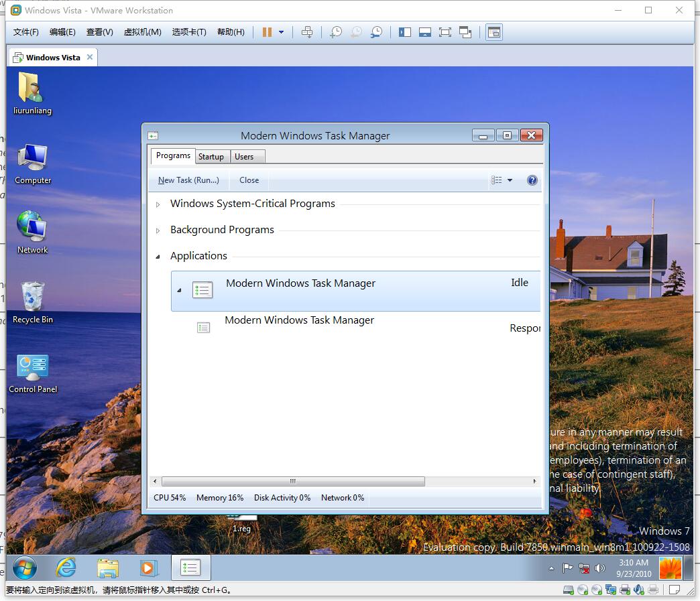The width and height of the screenshot is (700, 601).
Task: Open Task Manager help via the question mark
Action: tap(532, 180)
